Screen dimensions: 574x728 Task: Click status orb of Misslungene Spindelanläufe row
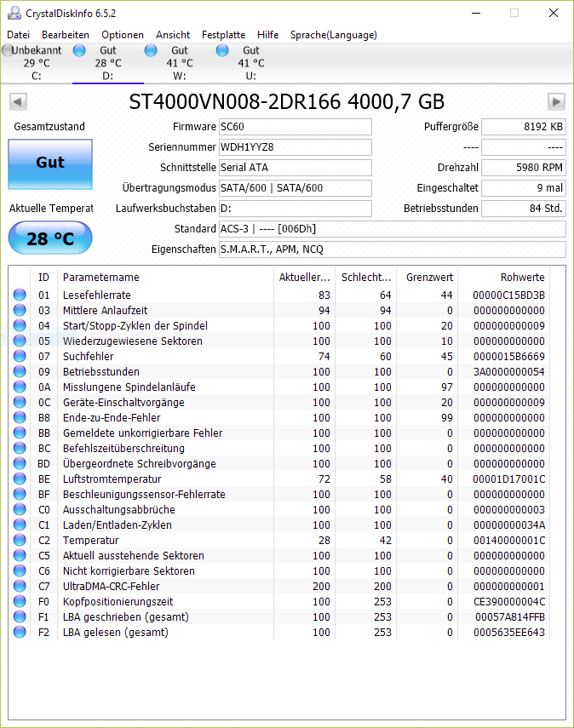20,387
